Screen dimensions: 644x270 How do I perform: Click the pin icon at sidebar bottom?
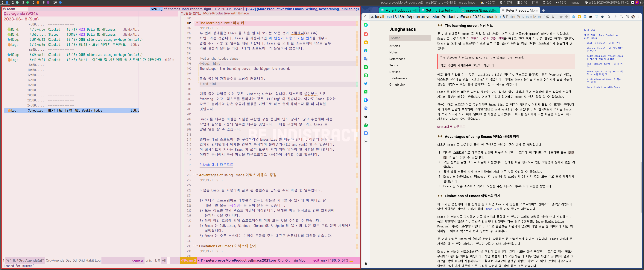pos(366,264)
